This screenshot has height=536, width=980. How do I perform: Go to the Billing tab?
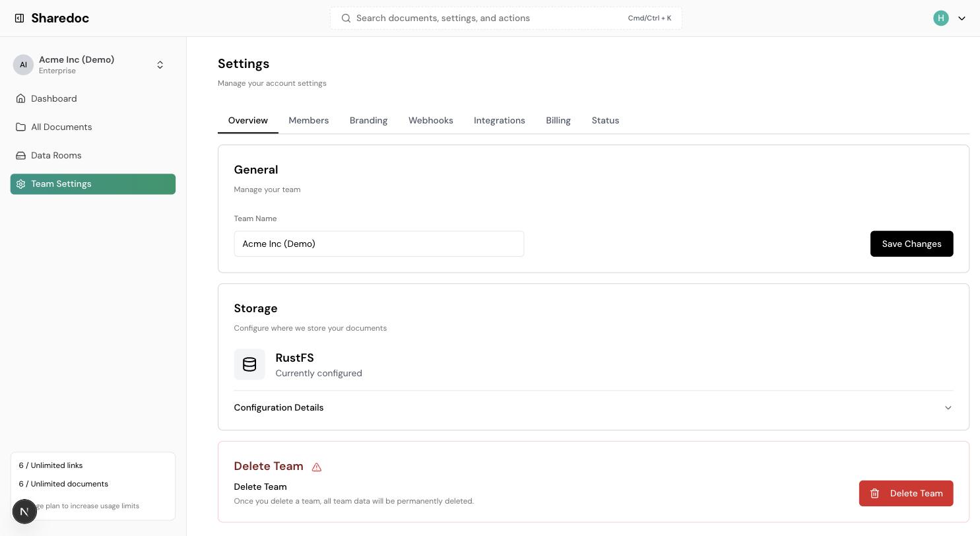point(558,121)
